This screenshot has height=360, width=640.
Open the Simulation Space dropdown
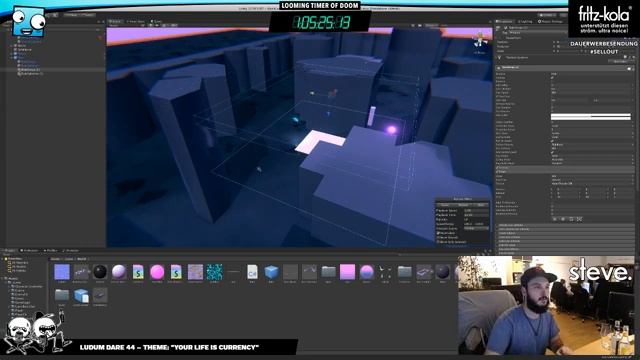coord(592,126)
